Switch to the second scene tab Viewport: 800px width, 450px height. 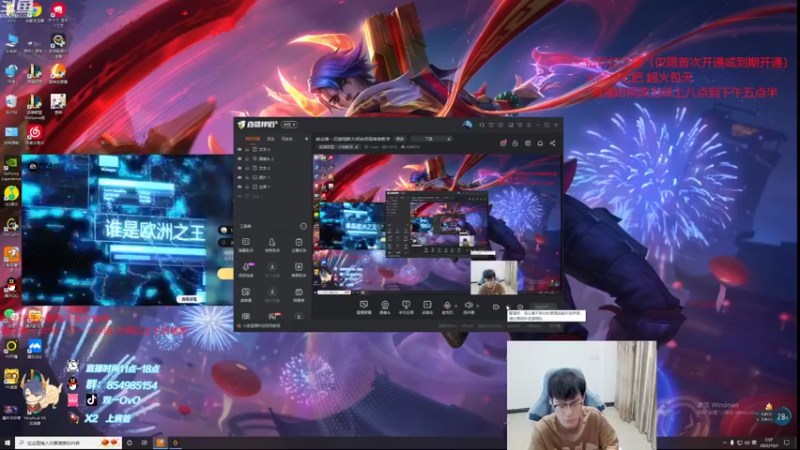tap(271, 139)
